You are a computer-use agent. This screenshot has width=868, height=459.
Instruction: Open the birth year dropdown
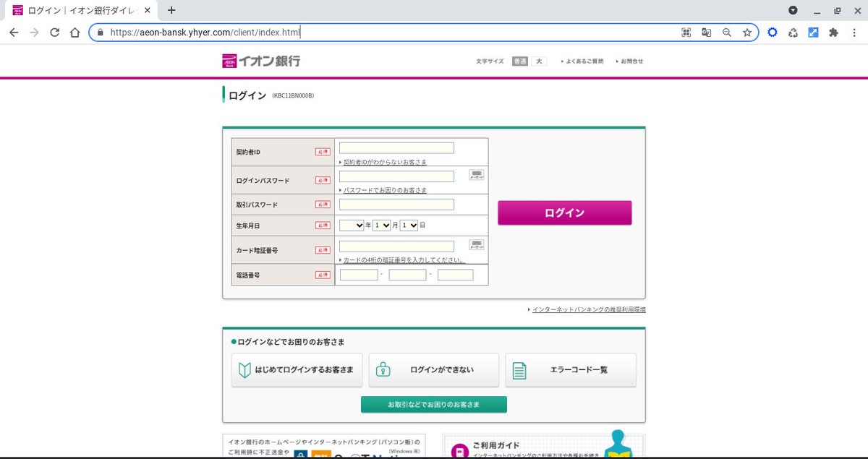click(351, 225)
